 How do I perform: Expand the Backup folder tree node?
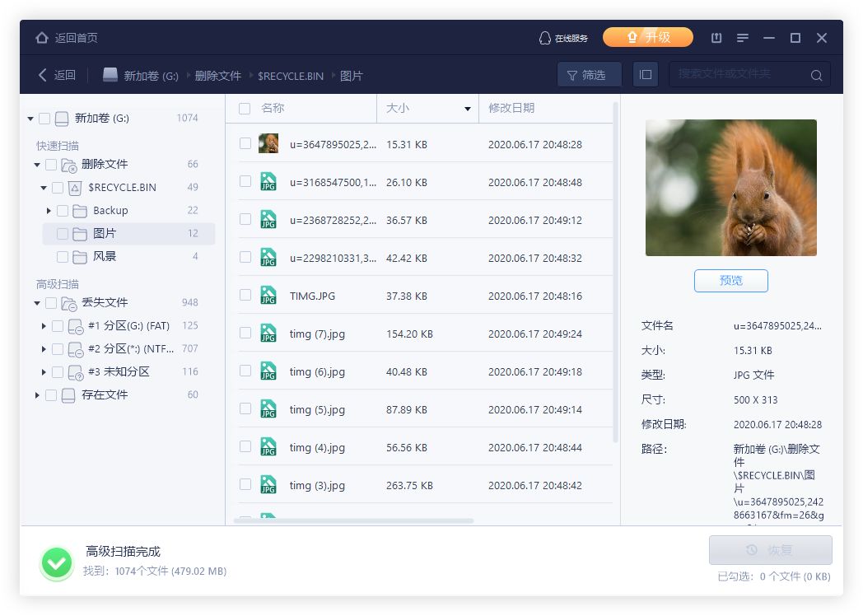[49, 211]
